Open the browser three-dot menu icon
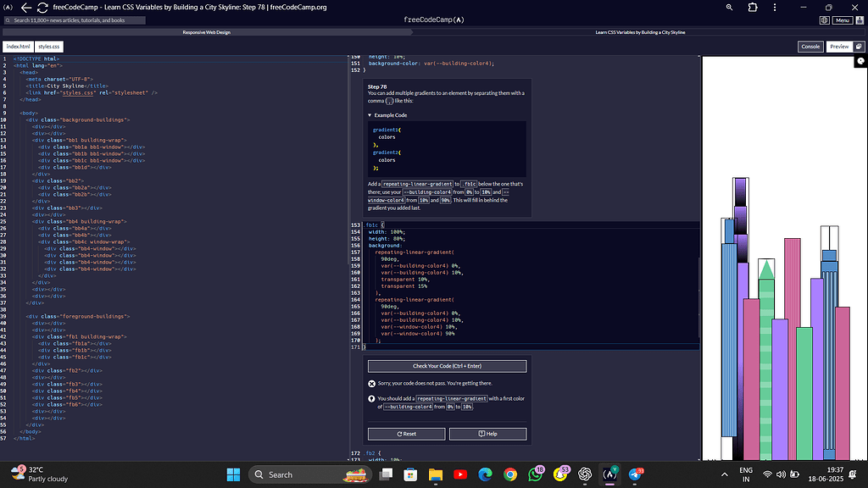868x488 pixels. coord(774,7)
